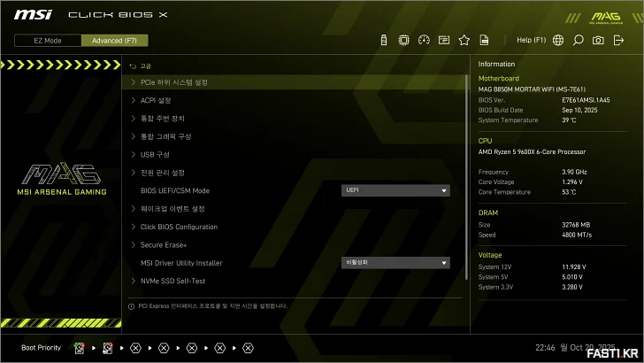Click the MAG B850M MORTAR WIFI model text
Image resolution: width=644 pixels, height=363 pixels.
[x=532, y=89]
